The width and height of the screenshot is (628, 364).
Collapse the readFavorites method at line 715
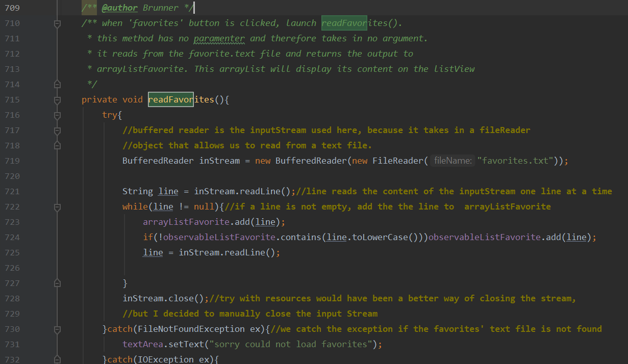57,100
